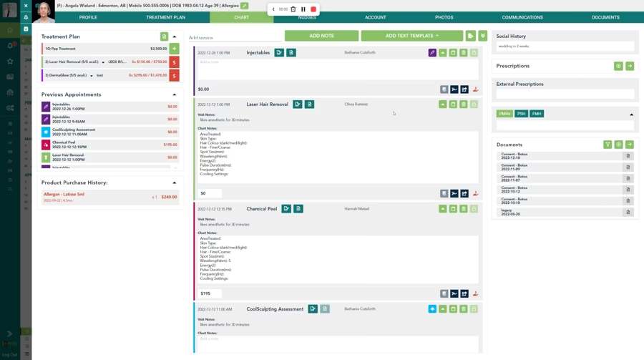
Task: Open the Consent - Botox 2022-12-10 document icon
Action: 628,156
